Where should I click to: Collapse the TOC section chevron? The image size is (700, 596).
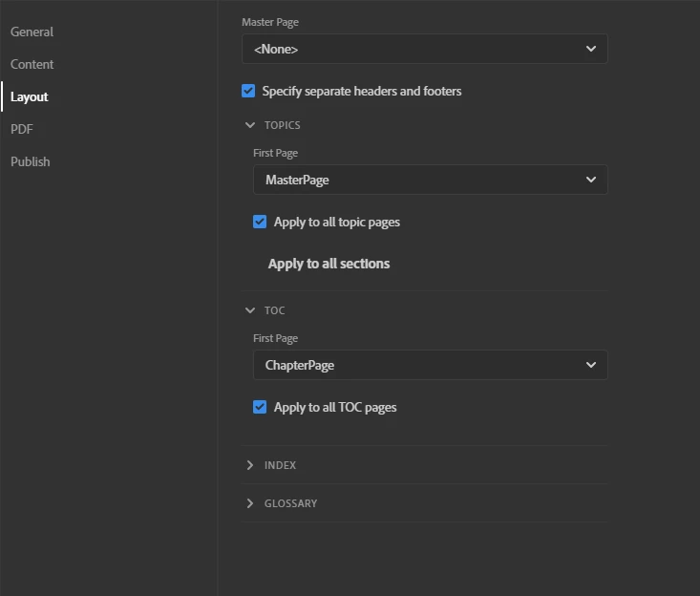250,310
